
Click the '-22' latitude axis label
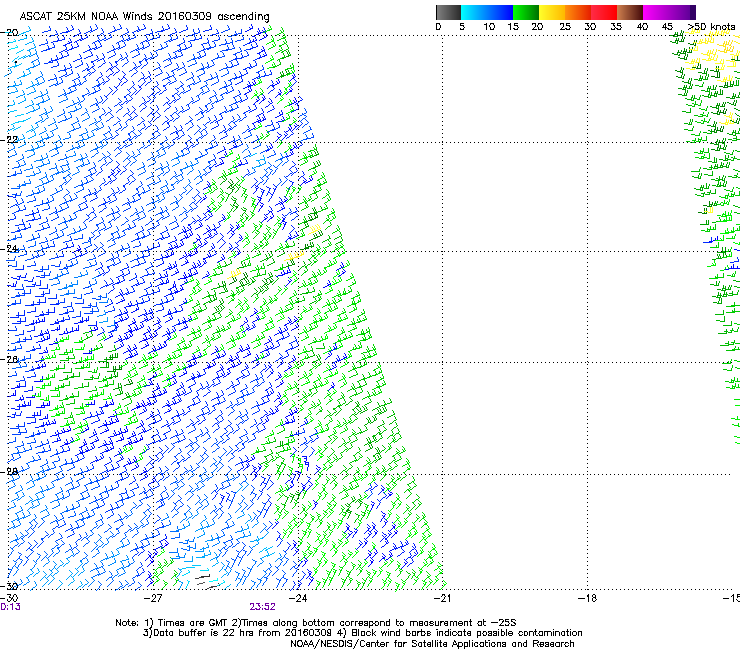(x=9, y=140)
